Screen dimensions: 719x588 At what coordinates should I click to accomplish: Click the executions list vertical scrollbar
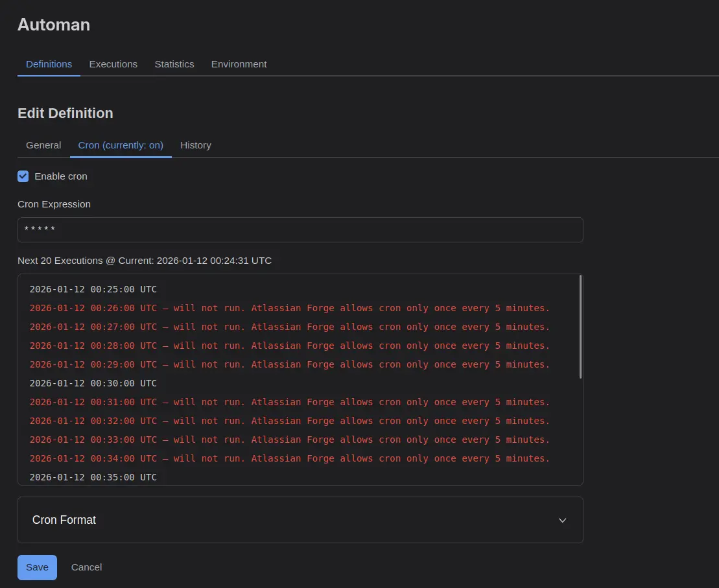point(580,327)
